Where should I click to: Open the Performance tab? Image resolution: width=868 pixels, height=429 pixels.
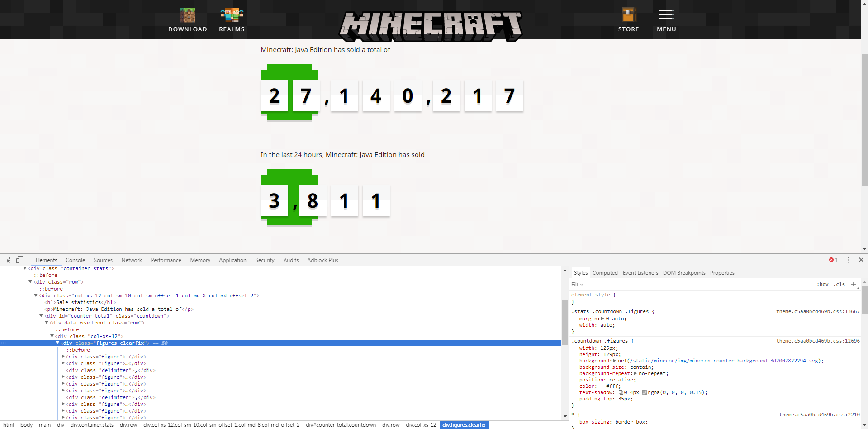coord(166,260)
